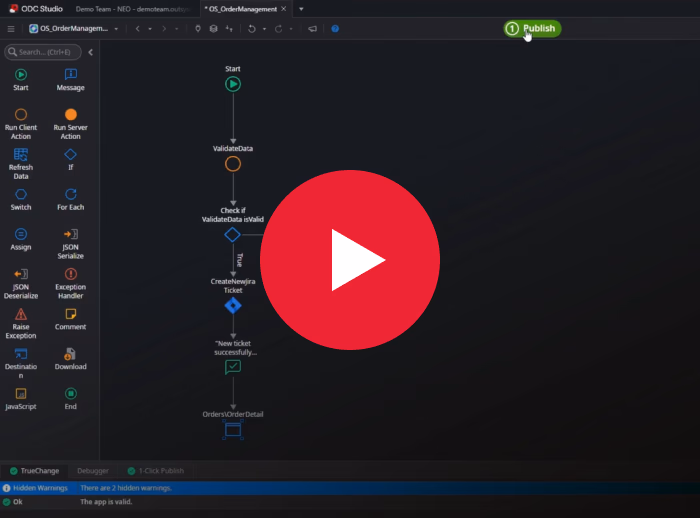Select the JSON Serialize tool
Image resolution: width=700 pixels, height=518 pixels.
[x=71, y=243]
